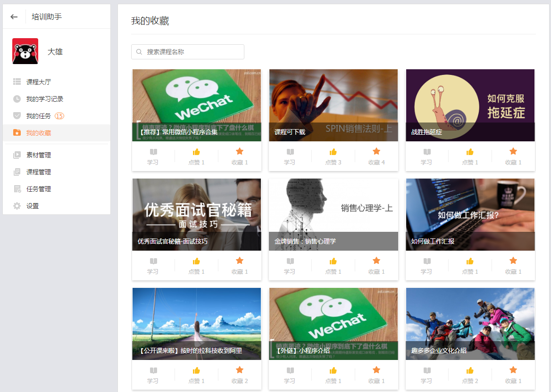Click the 大雄 username text
Viewport: 551px width, 392px height.
pos(55,51)
